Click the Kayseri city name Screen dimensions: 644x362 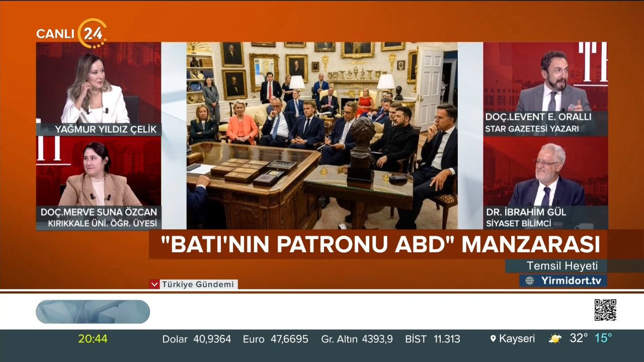(517, 339)
